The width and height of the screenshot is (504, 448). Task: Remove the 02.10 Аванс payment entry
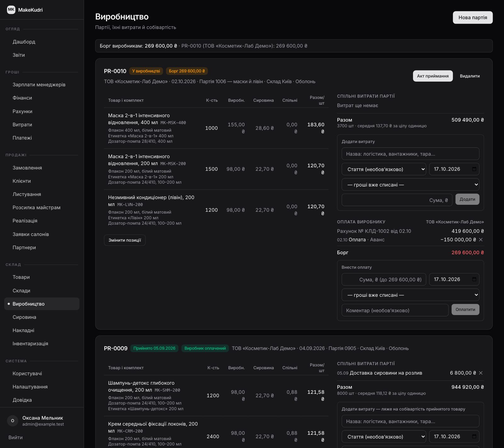[481, 240]
